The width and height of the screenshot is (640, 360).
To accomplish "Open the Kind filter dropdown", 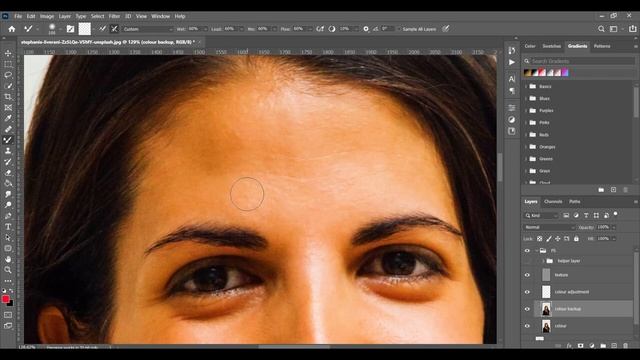I will click(541, 216).
